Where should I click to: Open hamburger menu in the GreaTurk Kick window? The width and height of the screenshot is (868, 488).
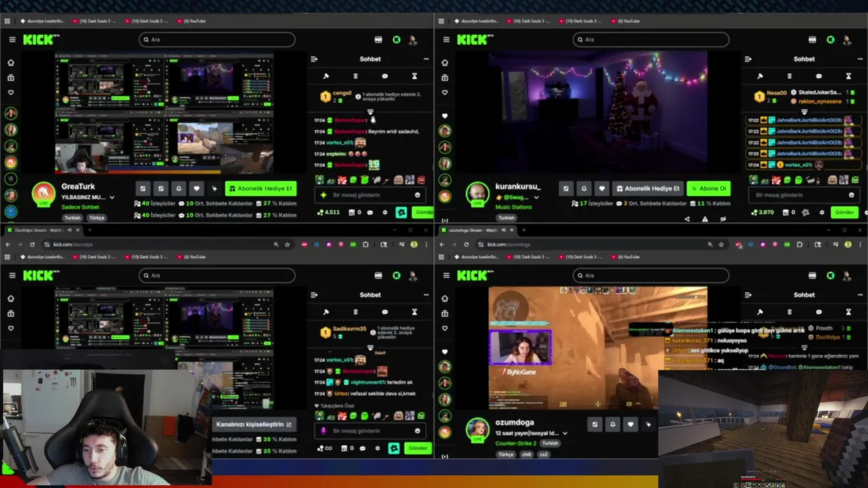click(12, 40)
